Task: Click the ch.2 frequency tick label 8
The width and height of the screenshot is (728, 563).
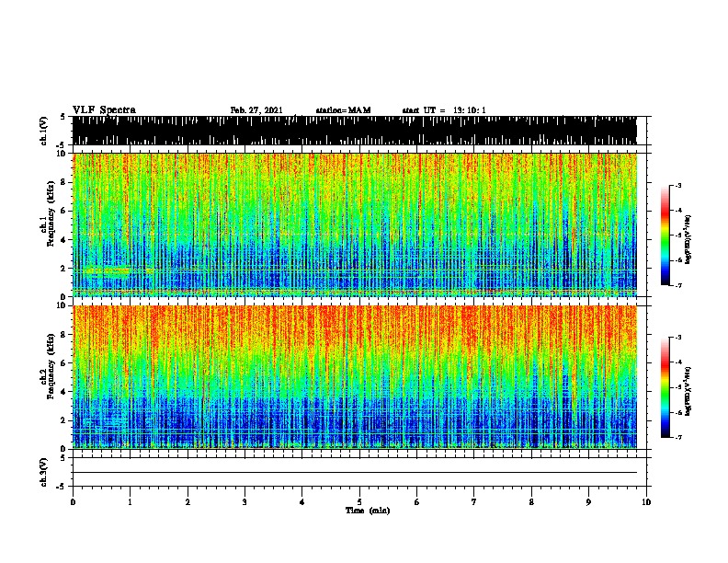Action: (64, 335)
